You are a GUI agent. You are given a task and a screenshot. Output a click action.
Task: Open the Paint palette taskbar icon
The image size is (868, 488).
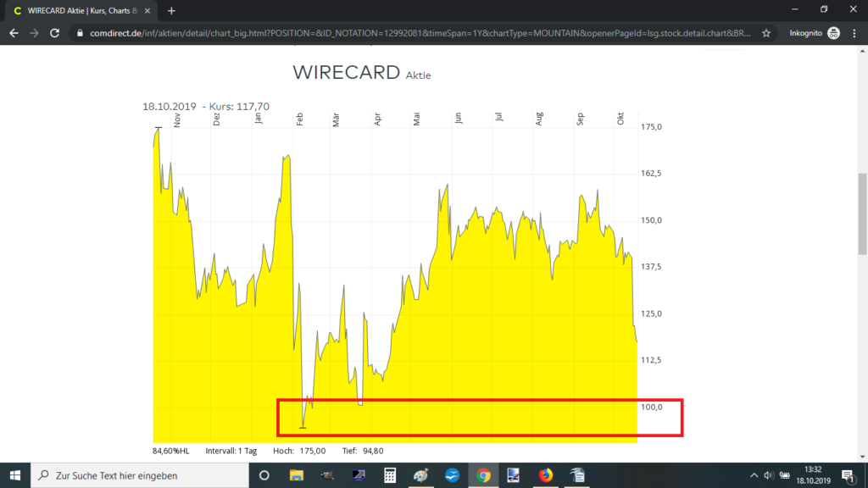[420, 475]
